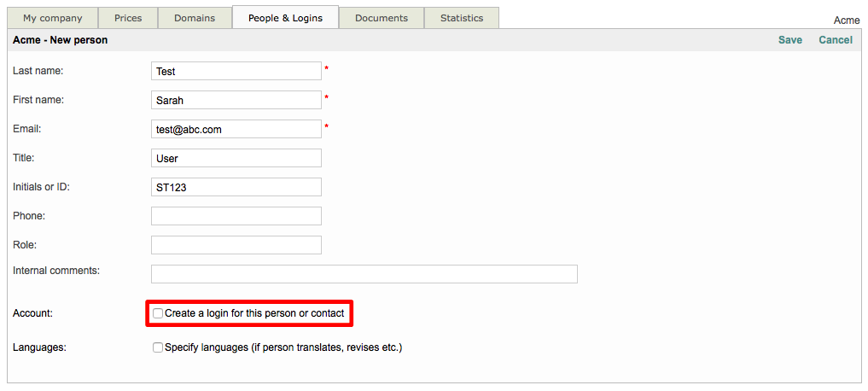Click the Last name field containing Test
The width and height of the screenshot is (868, 391).
coord(236,72)
